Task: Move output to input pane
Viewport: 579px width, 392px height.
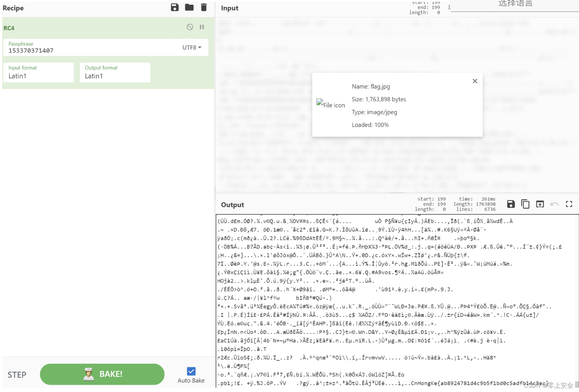Action: click(x=540, y=204)
